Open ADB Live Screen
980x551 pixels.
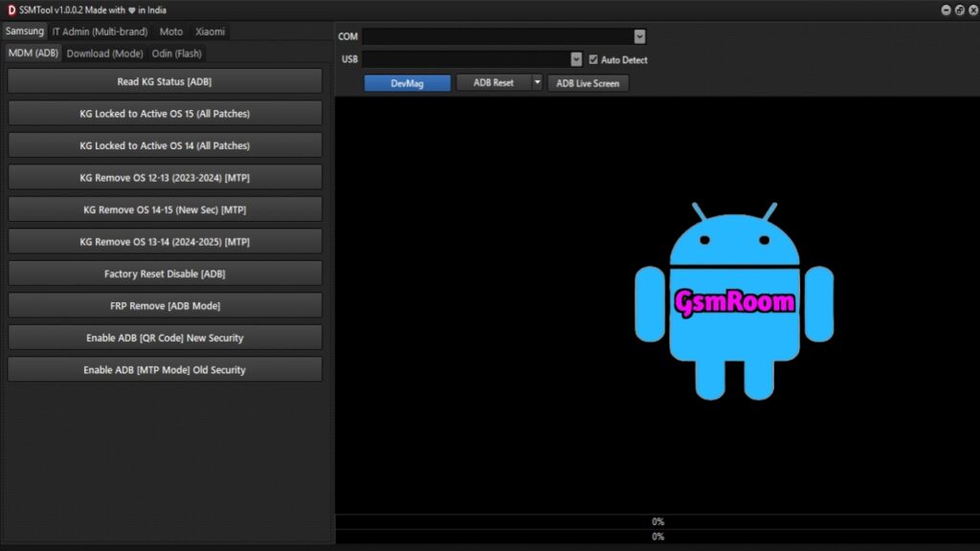point(588,83)
